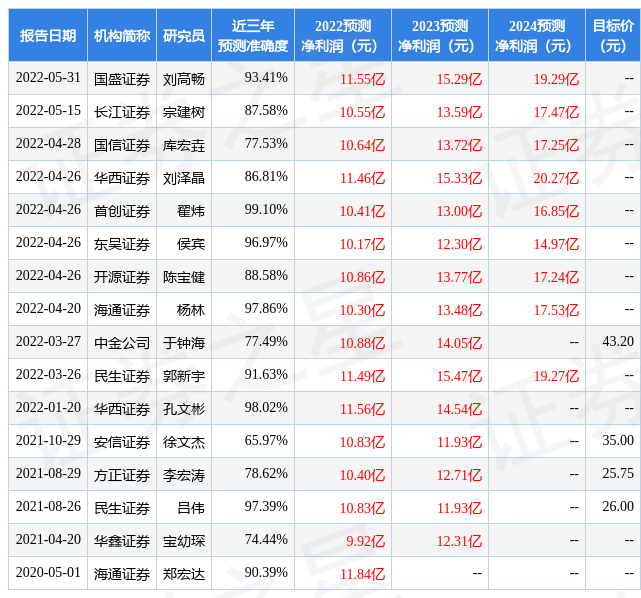Click researcher name 刘泽晶
The height and width of the screenshot is (598, 641).
click(184, 178)
